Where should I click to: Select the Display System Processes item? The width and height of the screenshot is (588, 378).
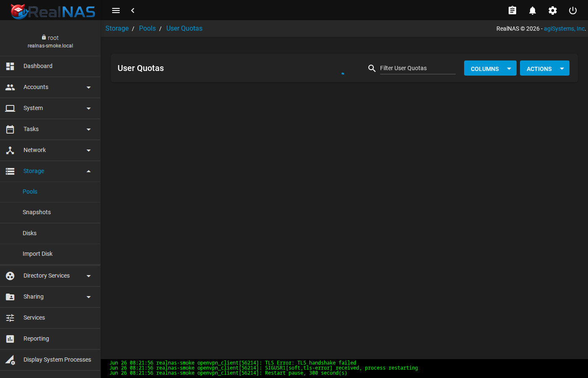(x=50, y=360)
